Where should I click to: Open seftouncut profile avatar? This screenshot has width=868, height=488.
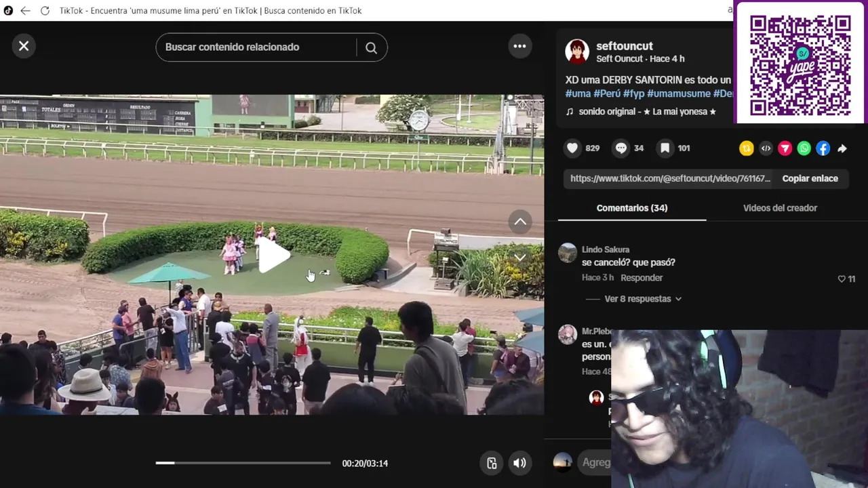coord(577,52)
